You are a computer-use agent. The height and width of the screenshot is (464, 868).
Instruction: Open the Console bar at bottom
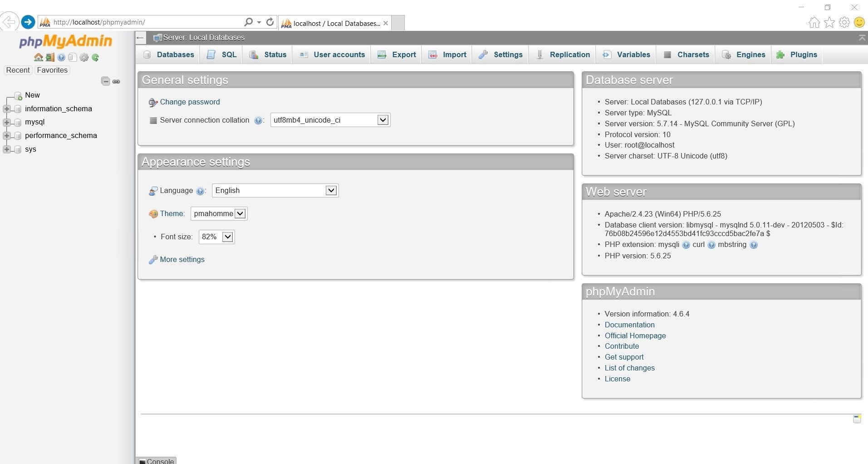click(x=156, y=460)
